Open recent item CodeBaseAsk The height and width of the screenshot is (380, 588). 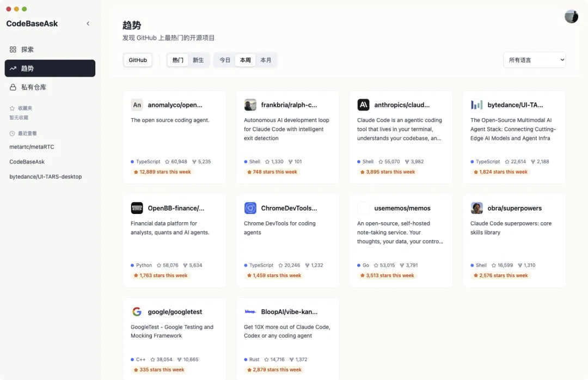[27, 162]
